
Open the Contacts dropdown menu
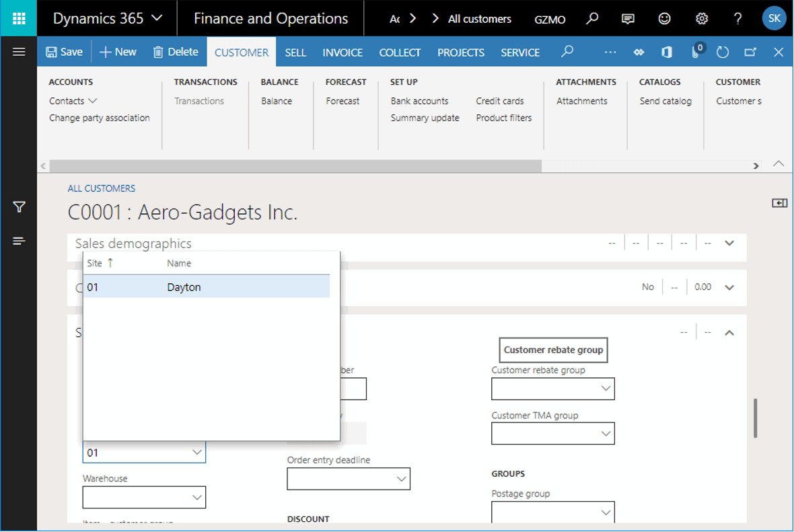[x=73, y=101]
